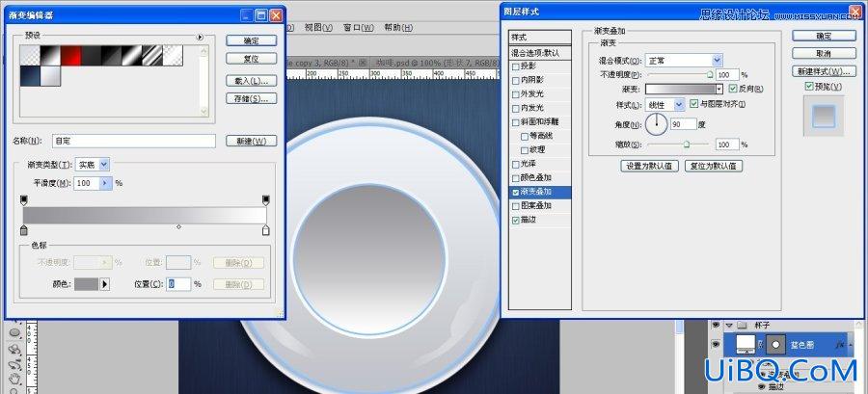Viewport: 868px width, 394px height.
Task: Click the angle dial in Layer Style
Action: [x=657, y=123]
